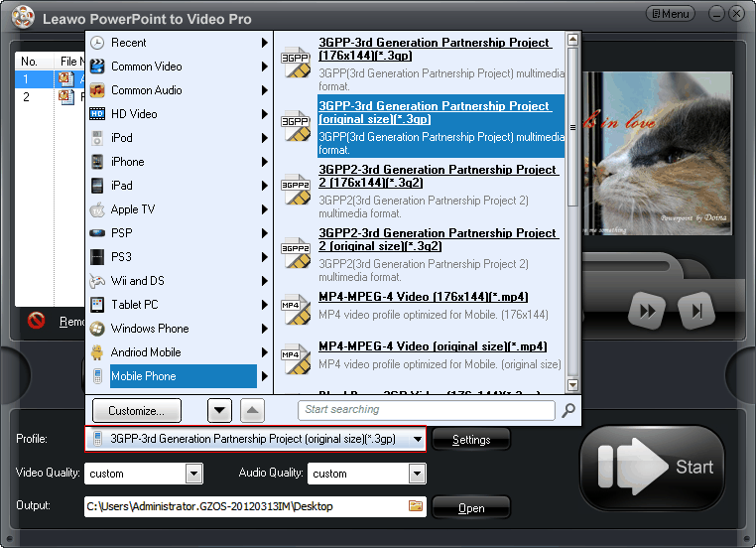Viewport: 756px width, 548px height.
Task: Click the 3GPP2 176x144 format icon
Action: click(x=296, y=190)
